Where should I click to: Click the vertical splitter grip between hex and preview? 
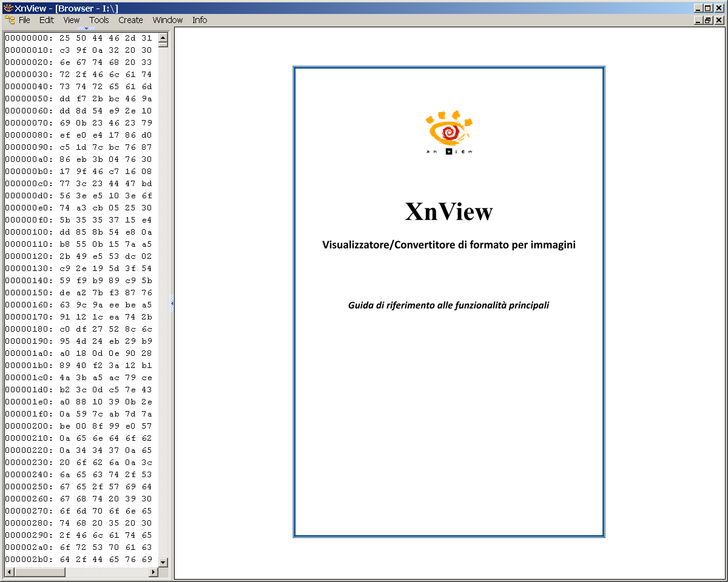coord(172,303)
